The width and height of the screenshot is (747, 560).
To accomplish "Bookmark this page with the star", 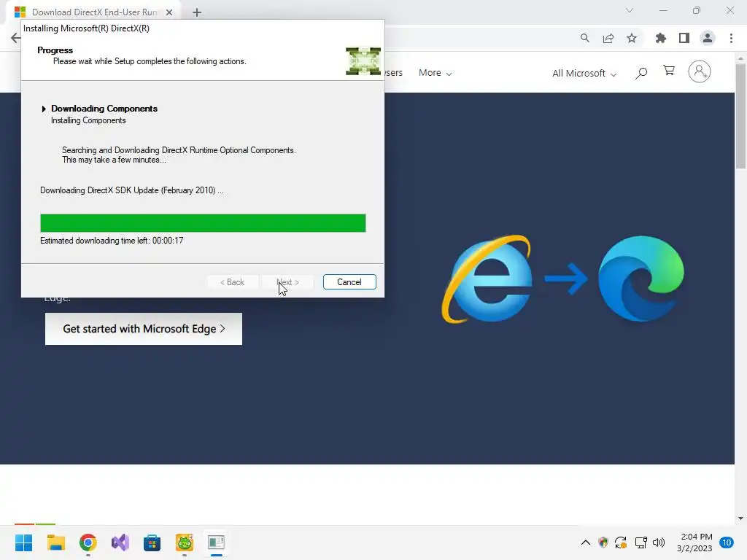I will 632,38.
